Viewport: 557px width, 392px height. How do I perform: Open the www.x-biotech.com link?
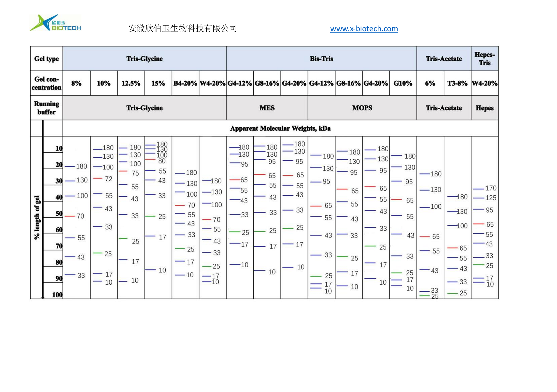coord(364,29)
